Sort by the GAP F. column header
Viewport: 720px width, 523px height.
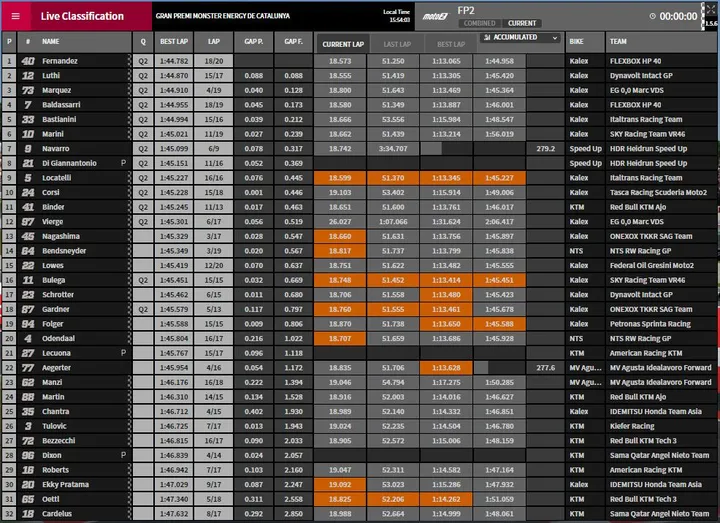[x=293, y=41]
